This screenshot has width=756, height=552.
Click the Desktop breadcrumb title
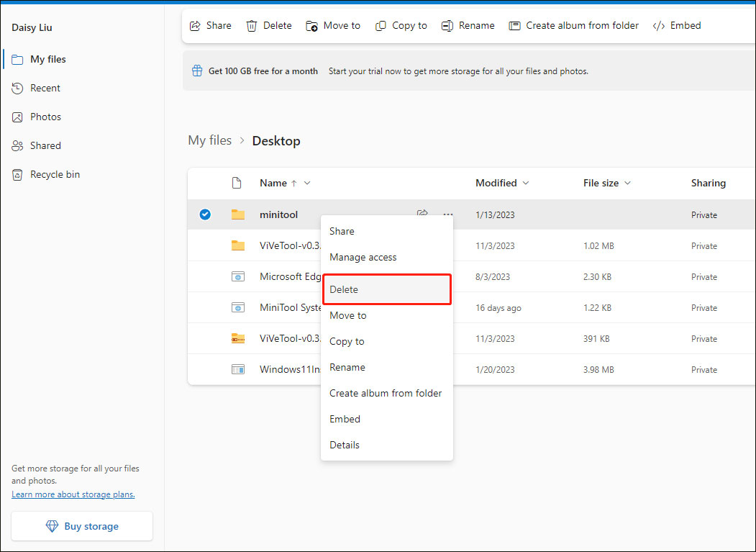pos(276,141)
